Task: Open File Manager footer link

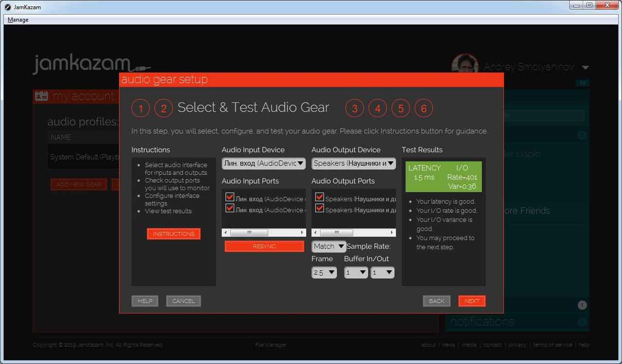Action: point(271,345)
